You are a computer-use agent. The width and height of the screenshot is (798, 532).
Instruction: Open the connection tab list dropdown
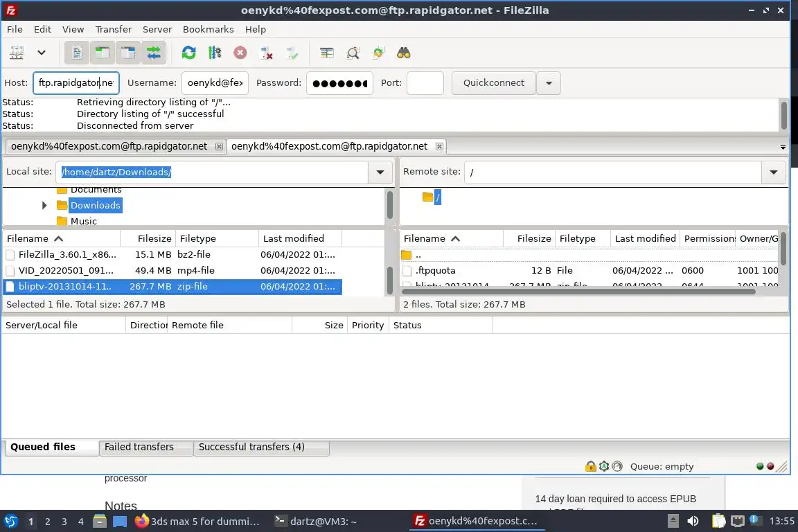pos(783,147)
